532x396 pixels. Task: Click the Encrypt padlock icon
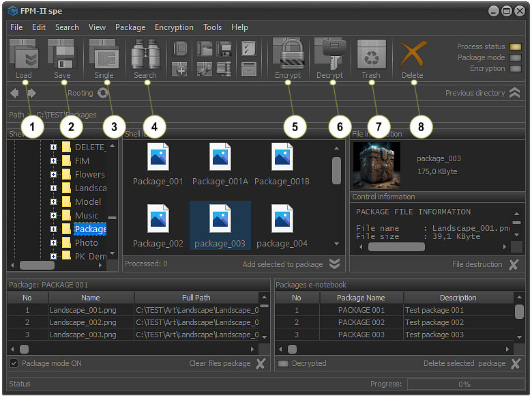click(288, 54)
